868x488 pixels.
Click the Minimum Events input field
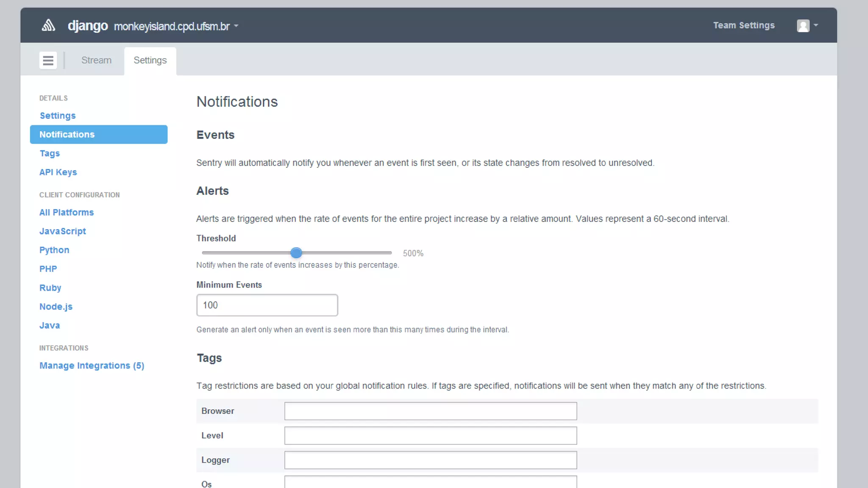(267, 305)
